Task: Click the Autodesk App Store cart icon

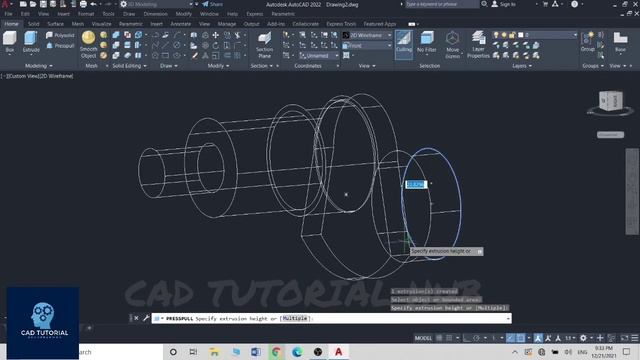Action: coord(545,4)
